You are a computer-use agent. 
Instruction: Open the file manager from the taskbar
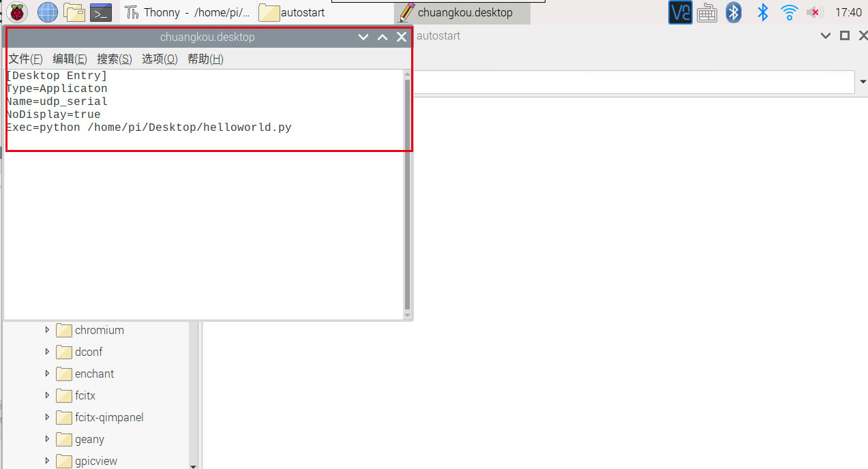74,12
